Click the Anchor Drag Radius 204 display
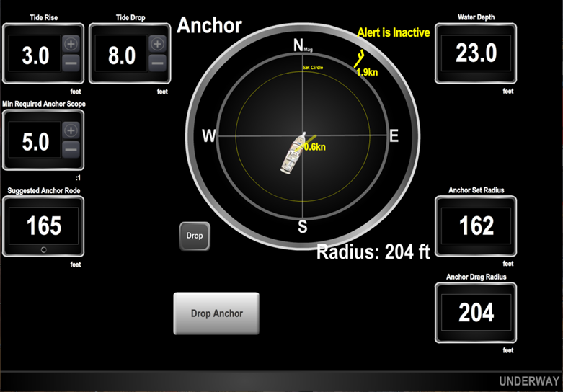This screenshot has height=392, width=563. [476, 312]
